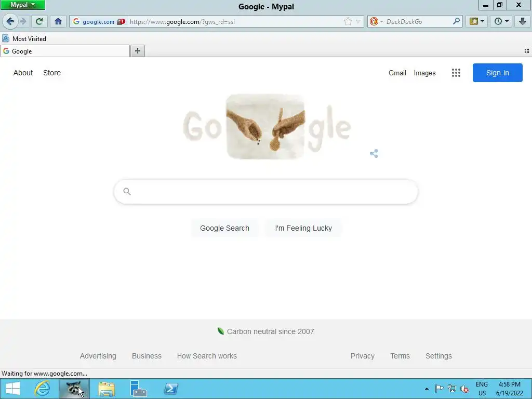Open File Explorer from the taskbar
Image resolution: width=532 pixels, height=399 pixels.
coord(106,389)
